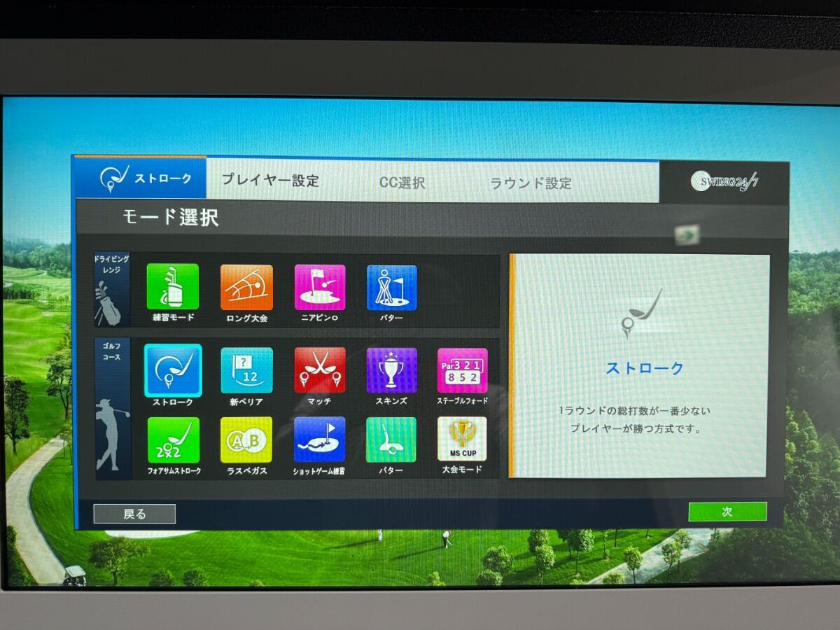The height and width of the screenshot is (630, 840).
Task: Select the 練習モード practice mode icon
Action: click(172, 287)
